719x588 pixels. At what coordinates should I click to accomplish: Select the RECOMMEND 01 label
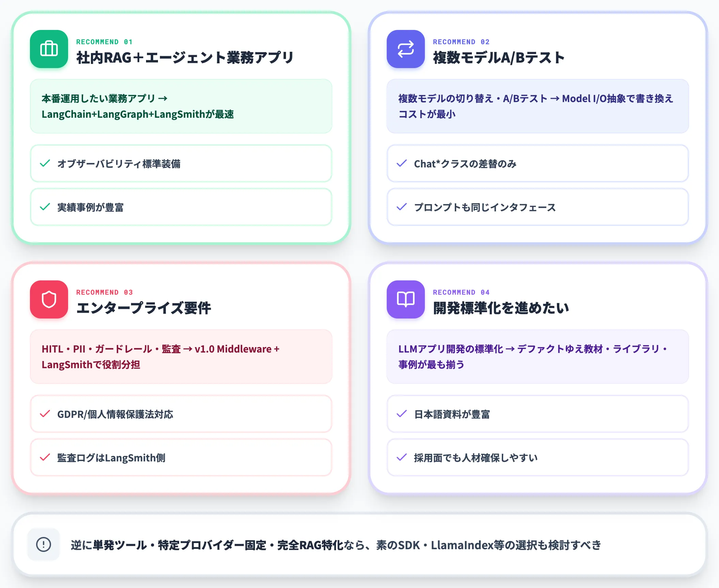[104, 42]
